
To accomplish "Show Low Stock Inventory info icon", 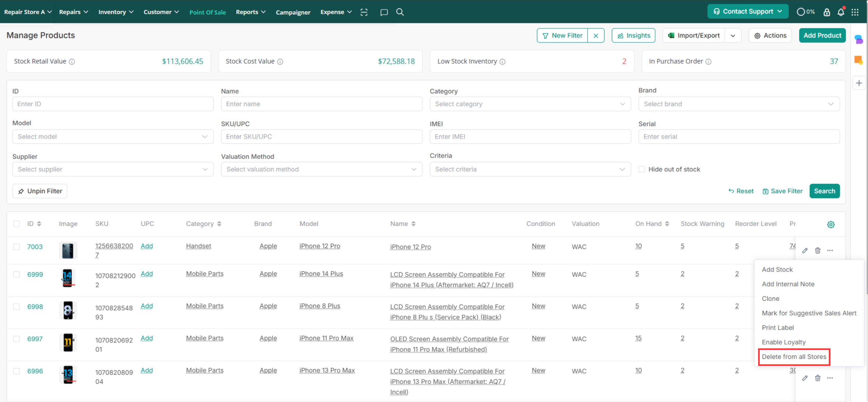I will point(502,62).
